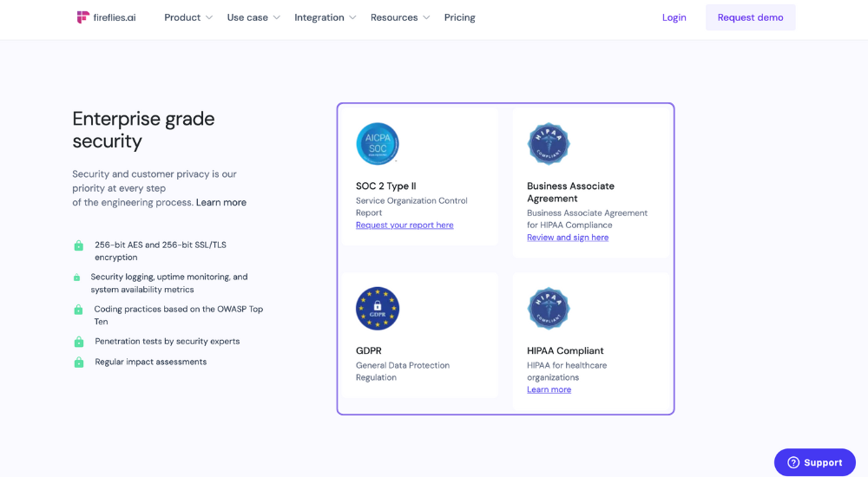Click Review and sign here link
This screenshot has width=868, height=477.
[568, 238]
